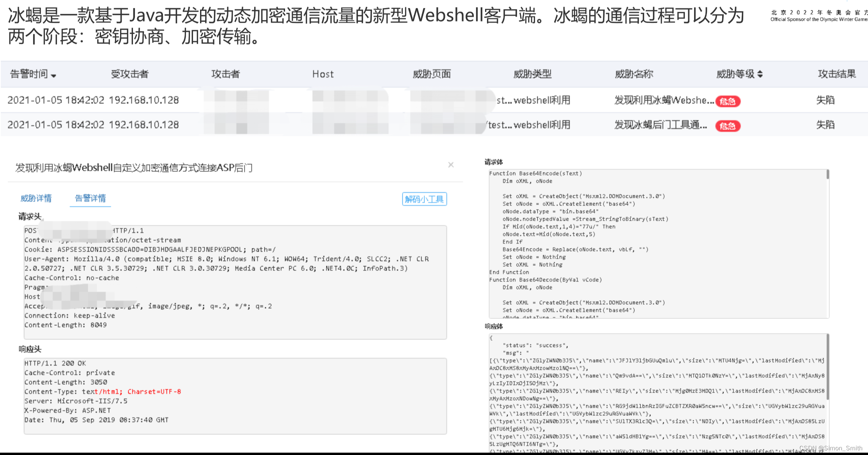Click the 响应体 JSON scrollbar

click(827, 367)
